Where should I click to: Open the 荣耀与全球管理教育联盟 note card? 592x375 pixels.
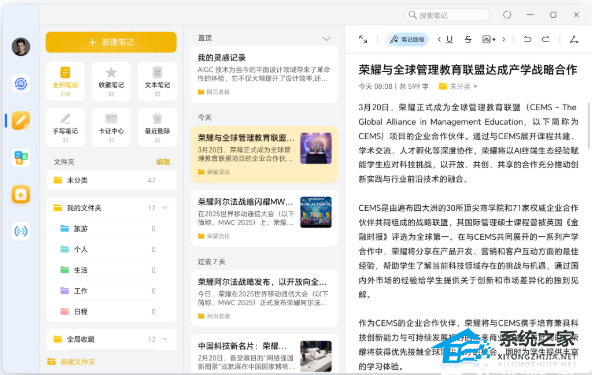(x=264, y=154)
